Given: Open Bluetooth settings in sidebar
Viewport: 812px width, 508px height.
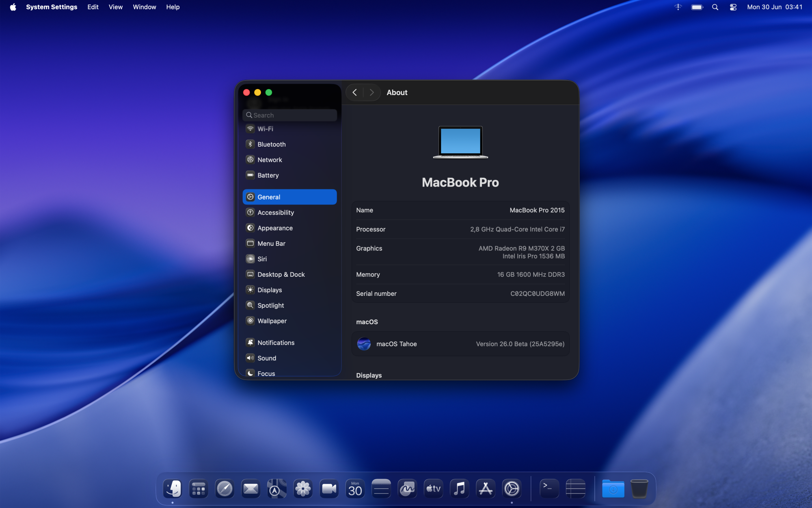Looking at the screenshot, I should point(271,144).
